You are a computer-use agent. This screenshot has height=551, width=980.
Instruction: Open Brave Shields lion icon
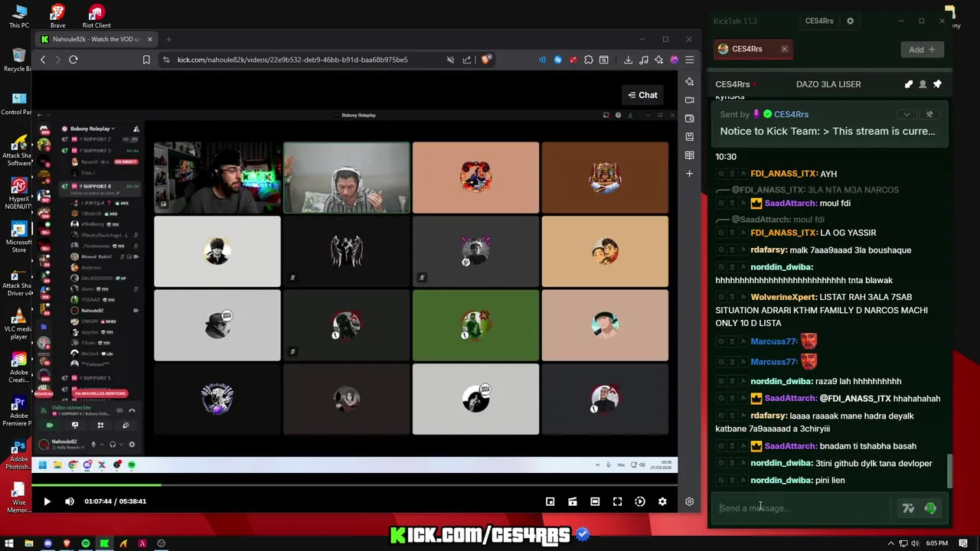point(486,60)
